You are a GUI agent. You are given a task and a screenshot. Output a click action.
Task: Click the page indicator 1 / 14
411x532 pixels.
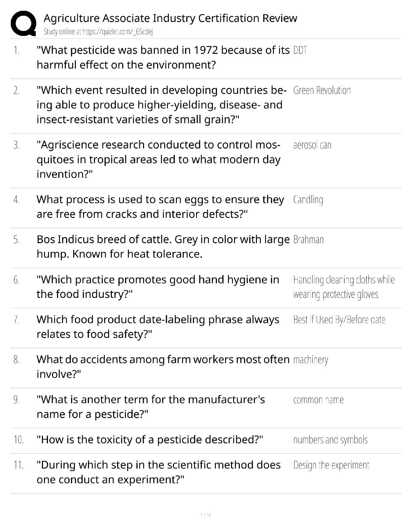coord(205,515)
